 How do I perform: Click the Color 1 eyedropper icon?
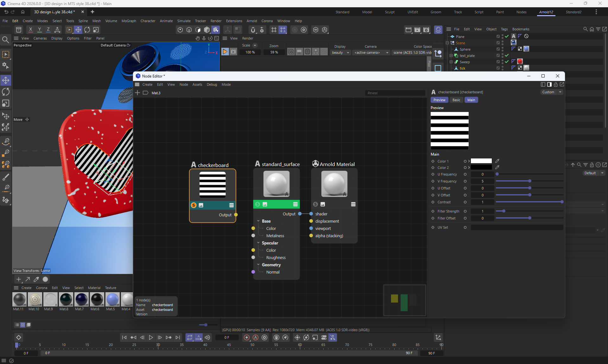[x=497, y=161]
